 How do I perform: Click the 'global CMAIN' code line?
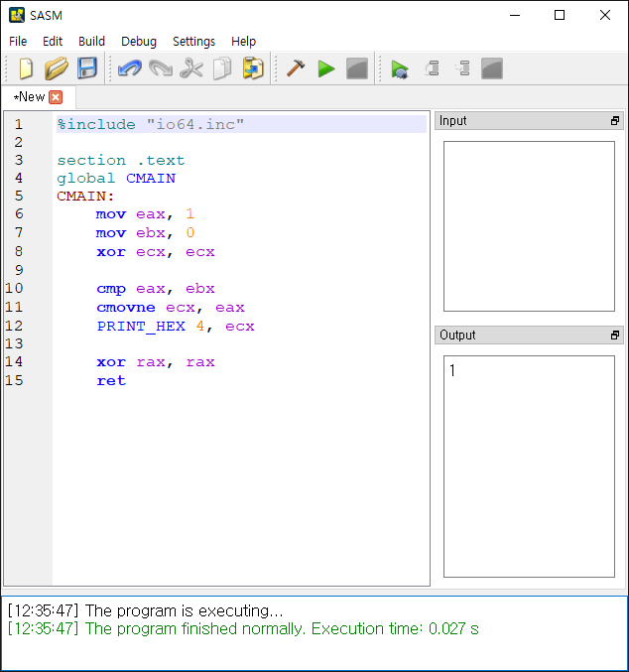[116, 179]
